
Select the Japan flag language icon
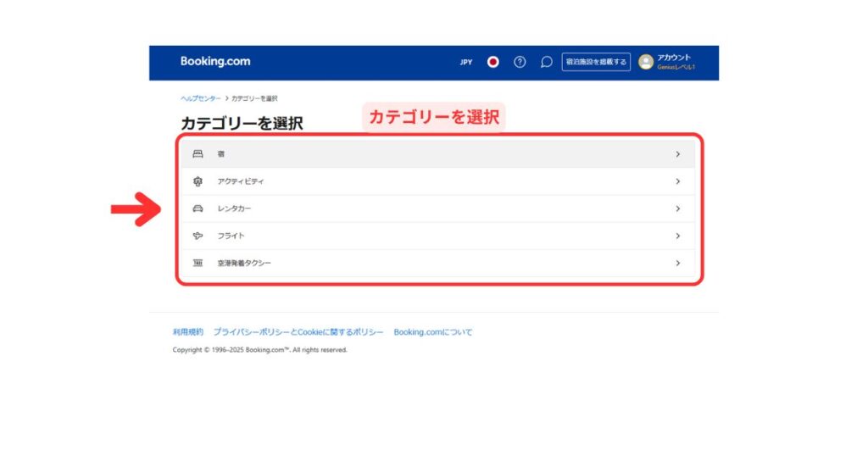click(x=492, y=62)
